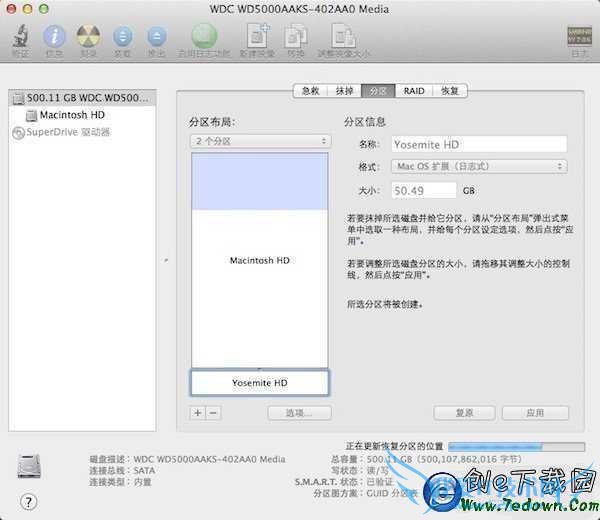Image resolution: width=600 pixels, height=520 pixels.
Task: Select the Yosemite HD partition block
Action: coord(260,382)
